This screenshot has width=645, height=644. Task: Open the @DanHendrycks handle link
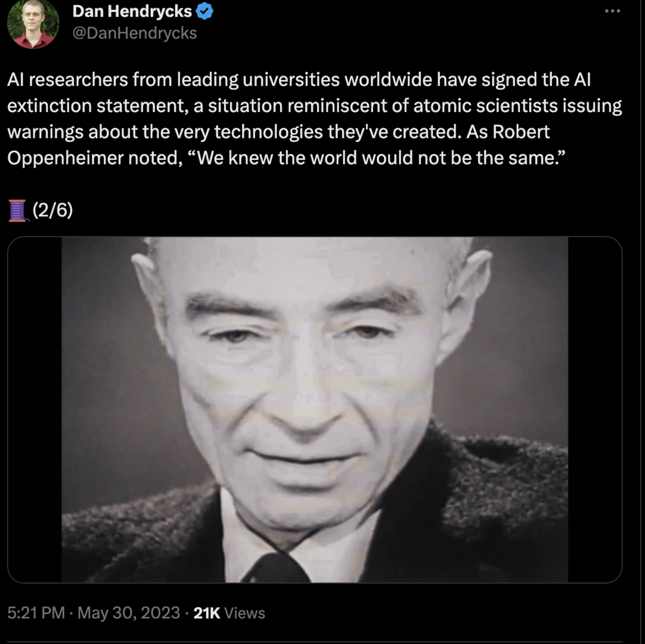[x=135, y=33]
